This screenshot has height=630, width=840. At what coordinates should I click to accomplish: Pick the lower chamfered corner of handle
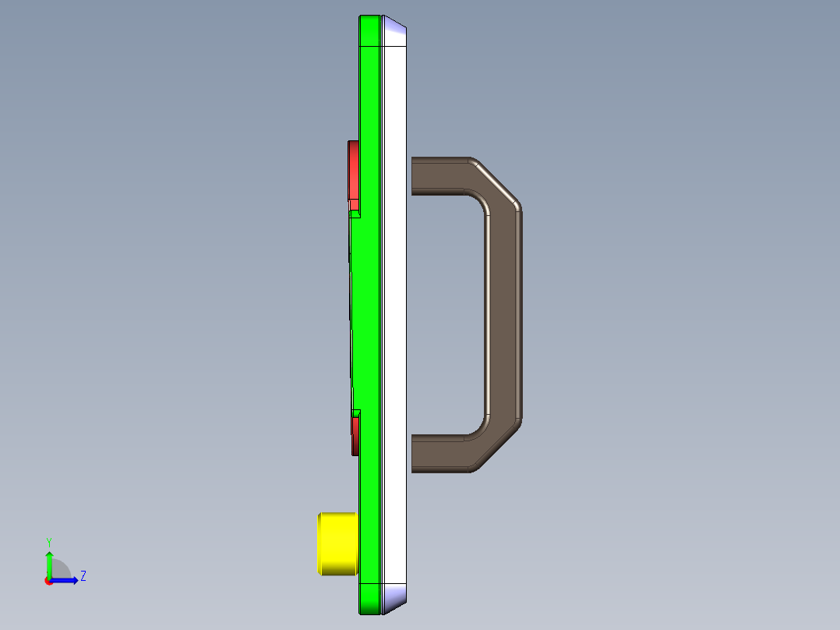(x=499, y=444)
